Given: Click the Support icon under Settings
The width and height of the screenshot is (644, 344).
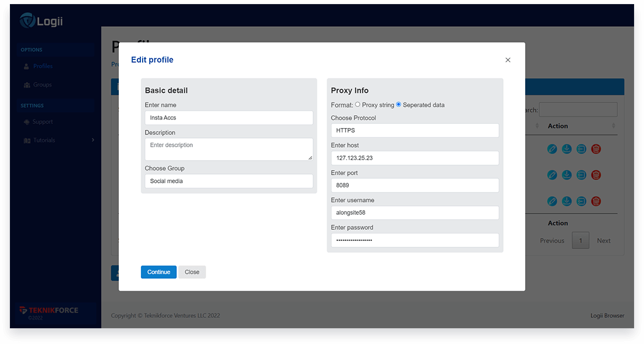Looking at the screenshot, I should pyautogui.click(x=27, y=122).
